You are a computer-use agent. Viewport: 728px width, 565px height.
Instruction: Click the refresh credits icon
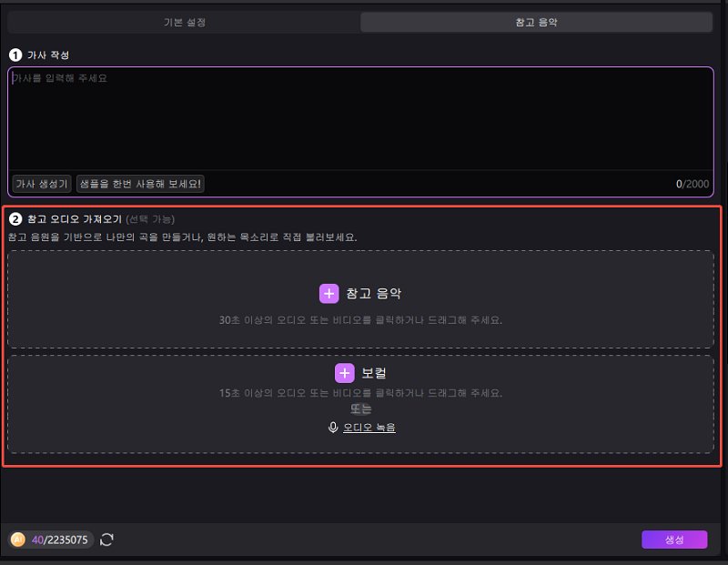point(106,540)
